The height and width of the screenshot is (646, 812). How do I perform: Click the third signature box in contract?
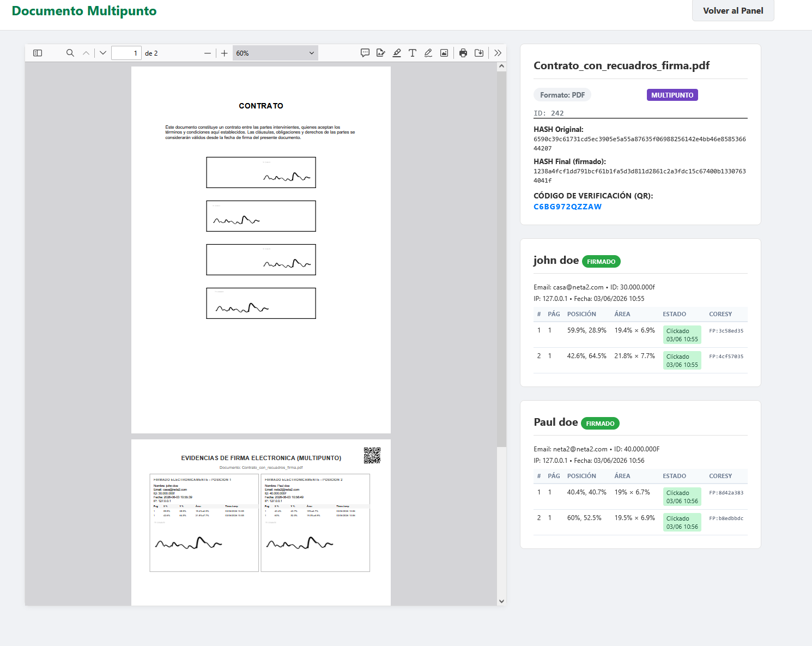(261, 259)
